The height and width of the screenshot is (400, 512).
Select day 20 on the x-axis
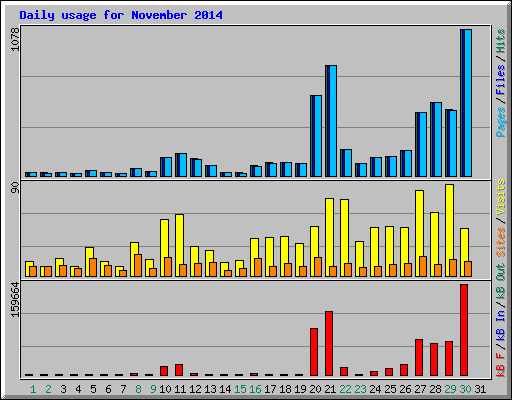click(x=315, y=389)
